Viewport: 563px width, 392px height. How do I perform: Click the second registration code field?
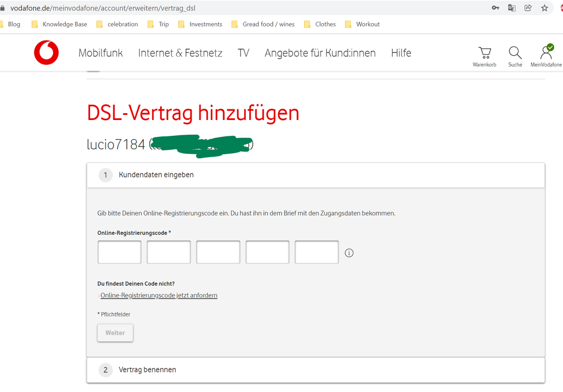pyautogui.click(x=169, y=252)
